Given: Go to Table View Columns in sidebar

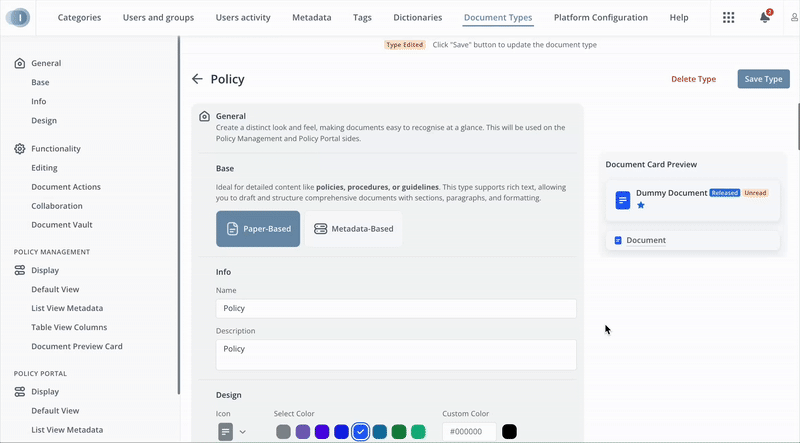Looking at the screenshot, I should 69,328.
